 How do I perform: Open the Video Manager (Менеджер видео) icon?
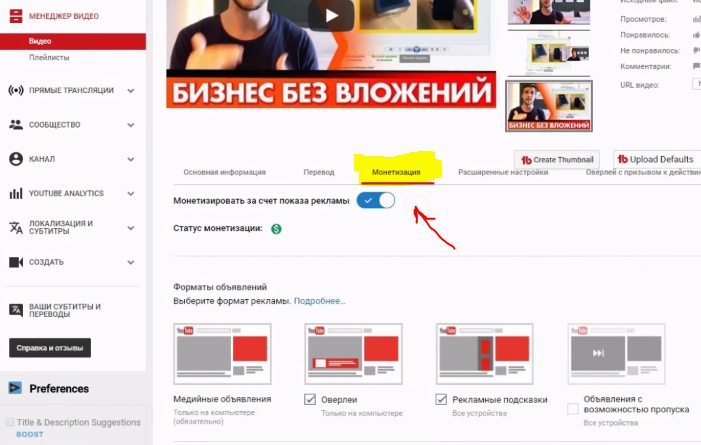pyautogui.click(x=16, y=16)
